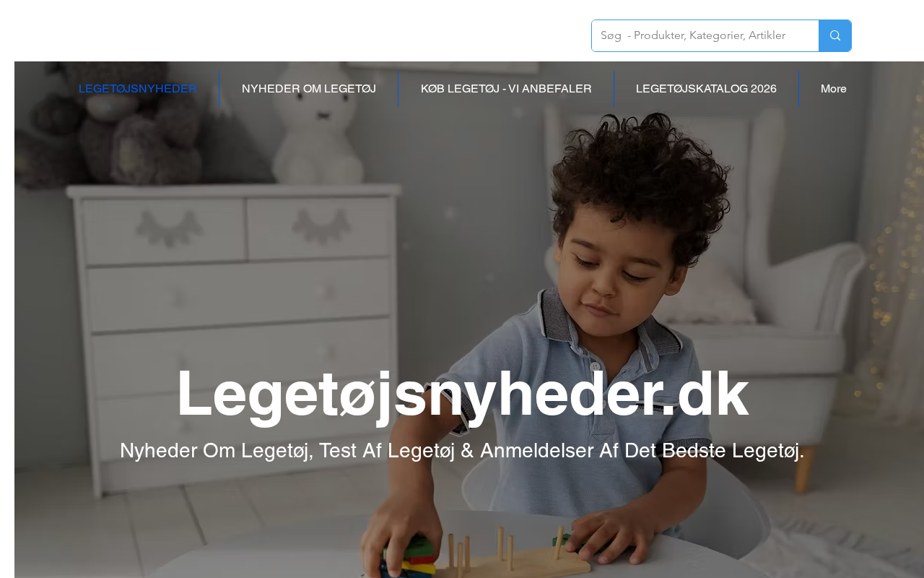The height and width of the screenshot is (578, 924).
Task: Open KØB LEGETØJ - VI ANBEFALER
Action: pos(506,89)
